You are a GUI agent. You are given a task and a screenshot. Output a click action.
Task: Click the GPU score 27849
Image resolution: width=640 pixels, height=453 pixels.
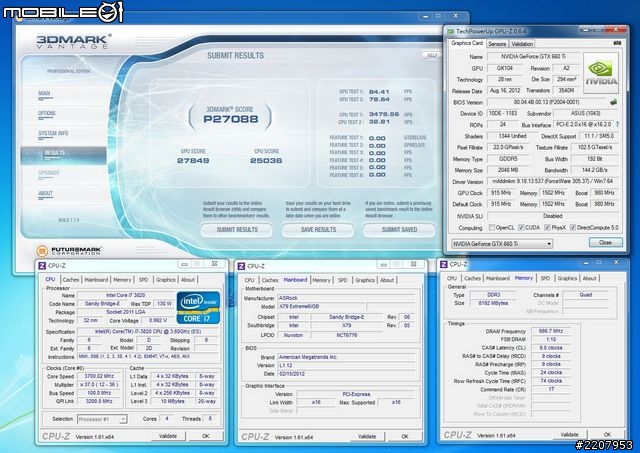tap(193, 161)
